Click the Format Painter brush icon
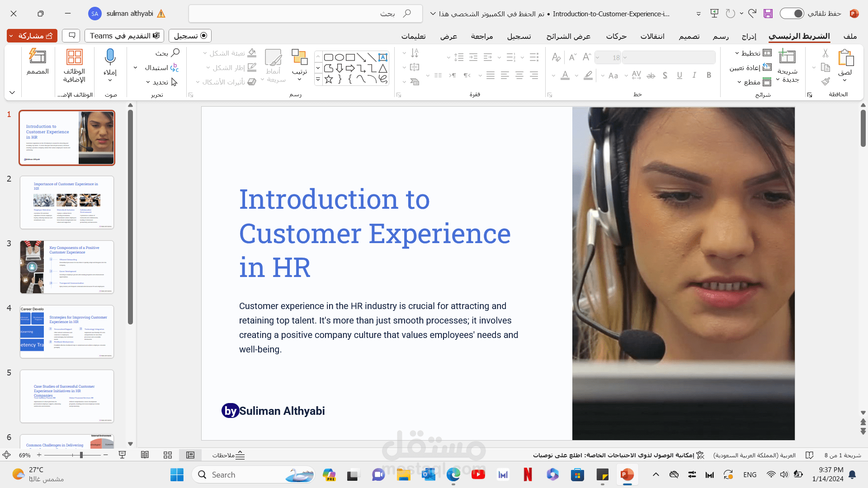The width and height of the screenshot is (868, 488). [826, 82]
